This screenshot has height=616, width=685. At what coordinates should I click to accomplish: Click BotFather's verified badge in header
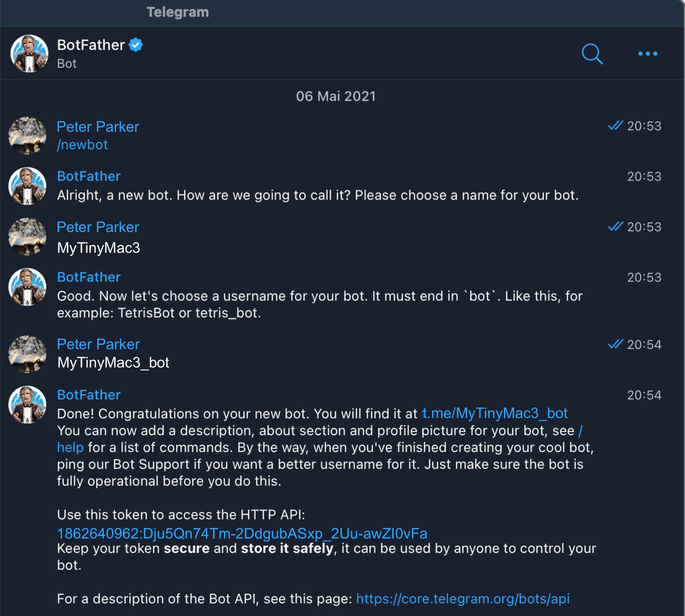(x=136, y=45)
